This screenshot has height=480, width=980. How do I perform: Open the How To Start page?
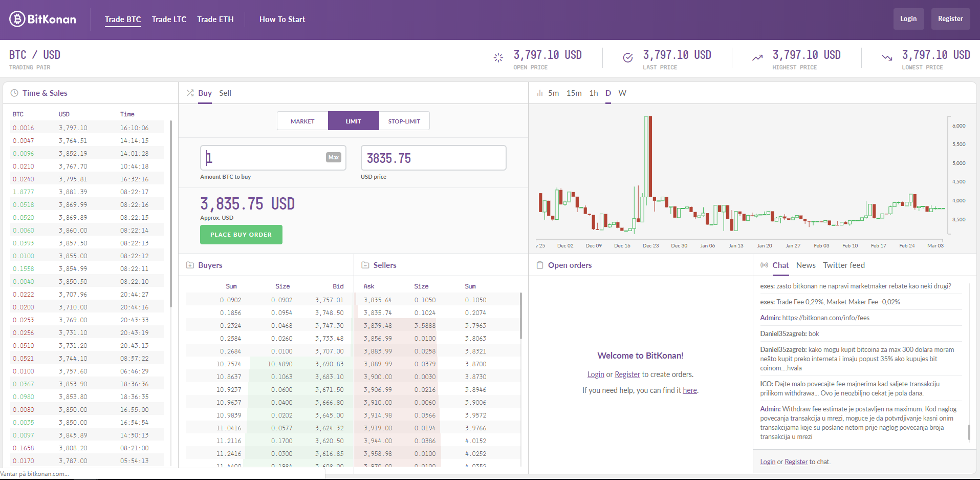click(282, 19)
